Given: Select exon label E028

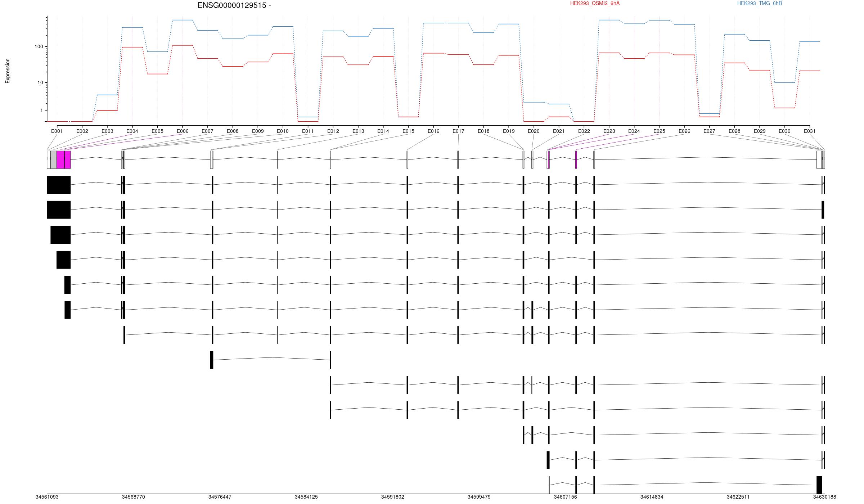Looking at the screenshot, I should [x=734, y=131].
